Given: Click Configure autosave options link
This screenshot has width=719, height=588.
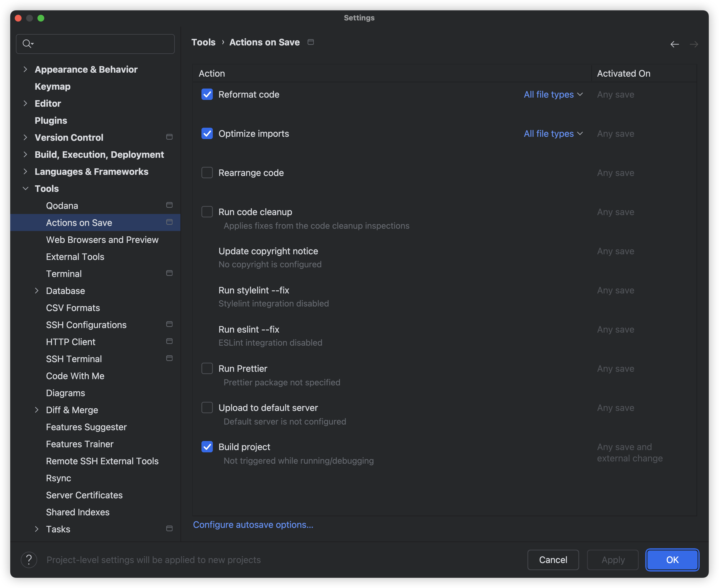Looking at the screenshot, I should coord(253,525).
